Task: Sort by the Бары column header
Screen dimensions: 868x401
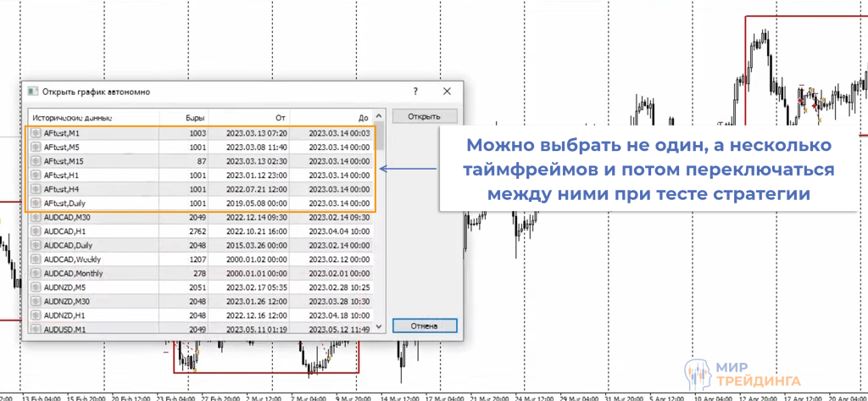Action: (184, 118)
